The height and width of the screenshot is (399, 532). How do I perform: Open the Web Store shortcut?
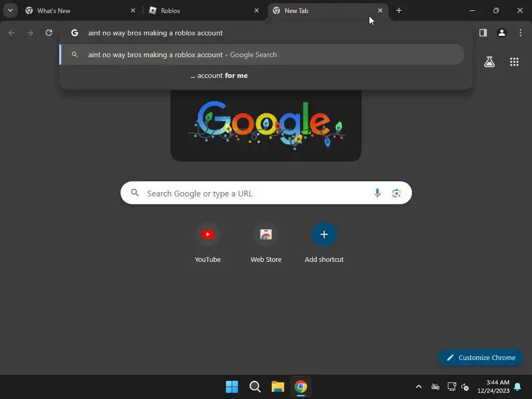pos(265,242)
